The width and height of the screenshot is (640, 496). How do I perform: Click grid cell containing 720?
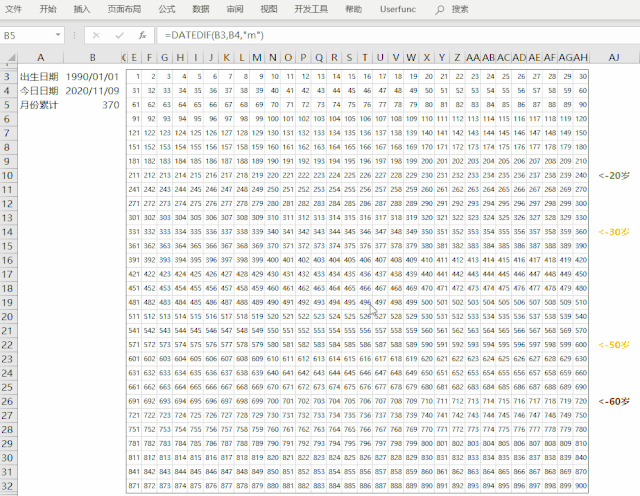580,401
